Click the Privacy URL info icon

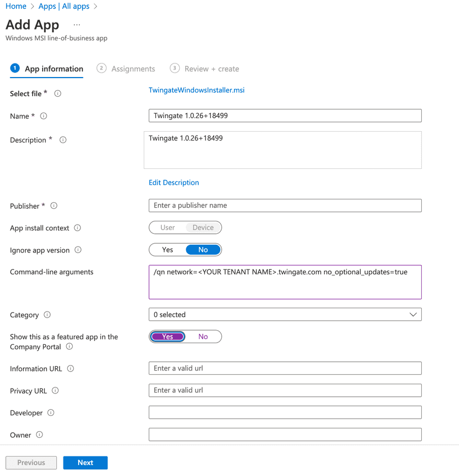click(55, 391)
